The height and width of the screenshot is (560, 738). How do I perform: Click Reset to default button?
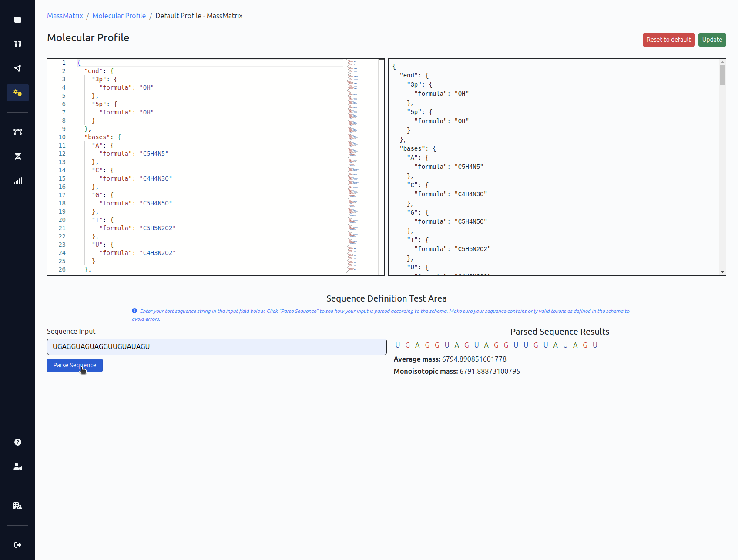[668, 40]
